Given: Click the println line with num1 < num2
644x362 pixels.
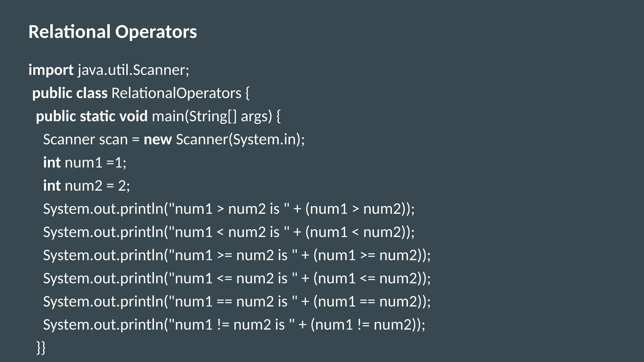Looking at the screenshot, I should (229, 232).
